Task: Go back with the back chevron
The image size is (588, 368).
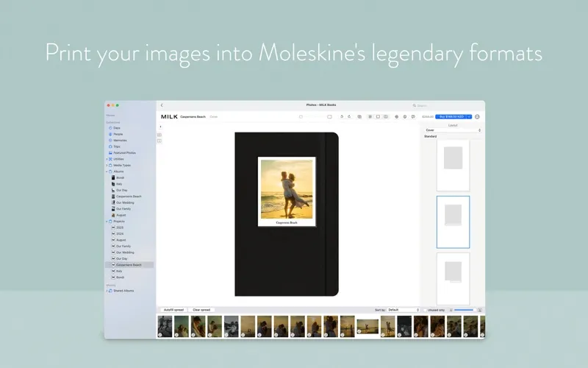Action: click(162, 105)
